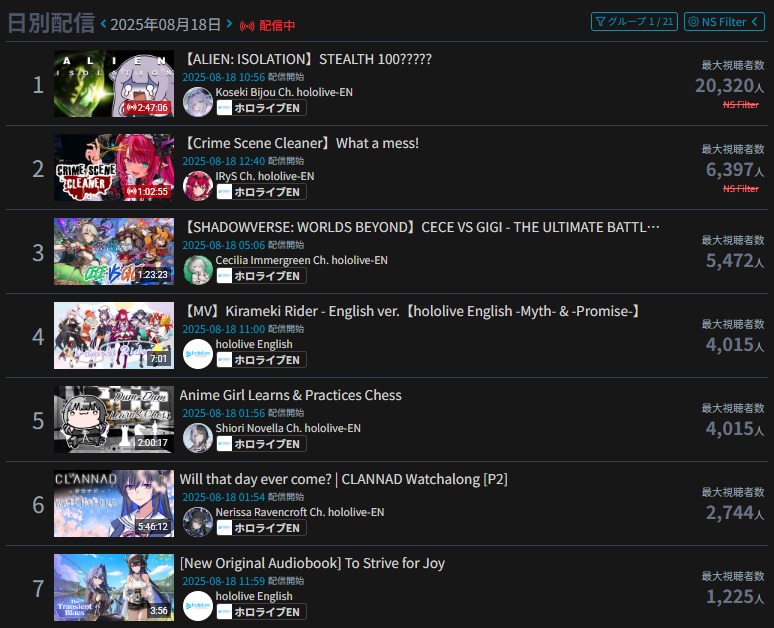Click Shiori Novella channel avatar

tap(198, 437)
